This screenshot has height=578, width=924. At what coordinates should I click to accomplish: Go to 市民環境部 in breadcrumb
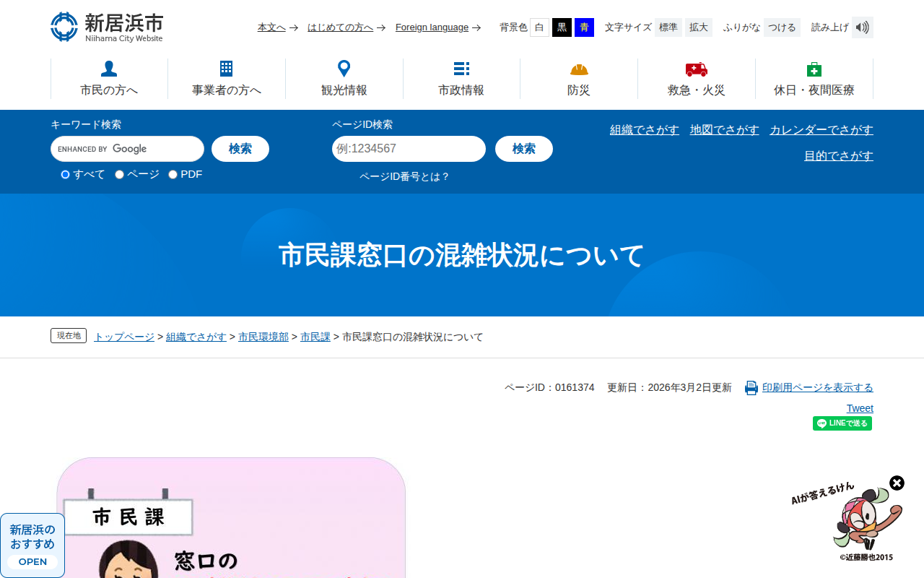pyautogui.click(x=263, y=337)
